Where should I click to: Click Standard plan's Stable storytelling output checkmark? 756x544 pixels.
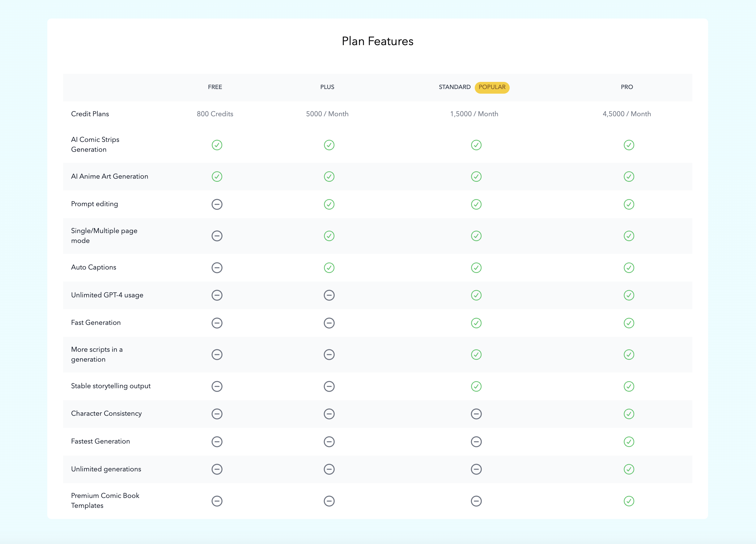[x=476, y=386]
